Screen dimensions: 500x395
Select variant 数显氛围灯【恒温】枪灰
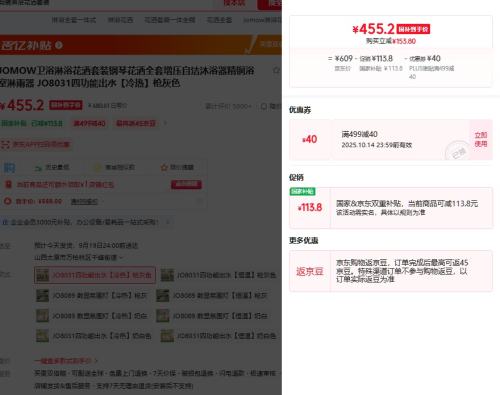212,295
